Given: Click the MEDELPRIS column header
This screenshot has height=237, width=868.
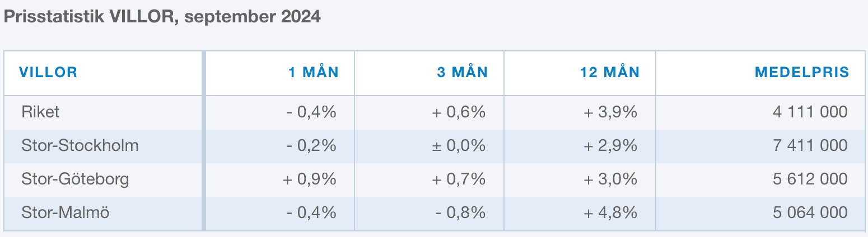Looking at the screenshot, I should 802,72.
